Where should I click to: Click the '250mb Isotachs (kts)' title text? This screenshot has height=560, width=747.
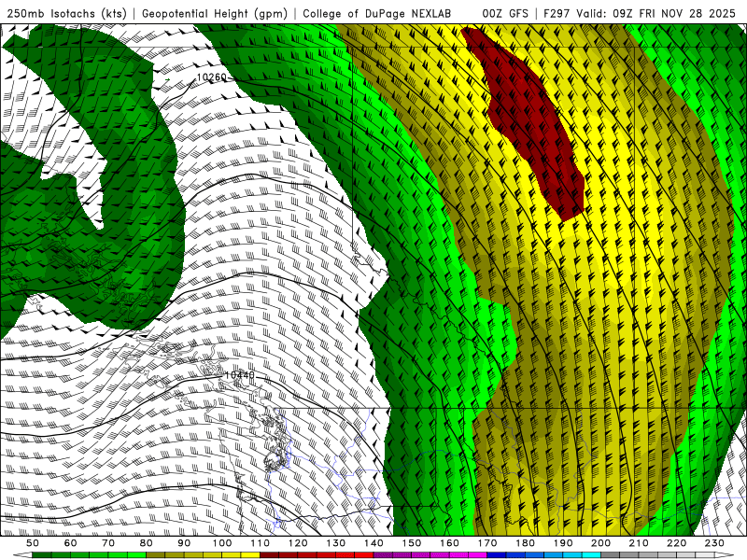tap(66, 14)
